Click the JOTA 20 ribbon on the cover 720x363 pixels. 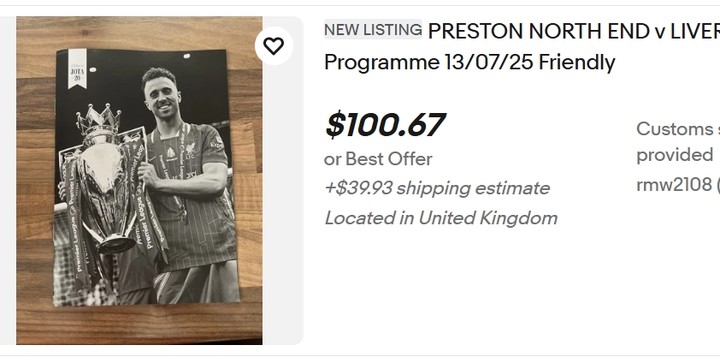tap(77, 68)
